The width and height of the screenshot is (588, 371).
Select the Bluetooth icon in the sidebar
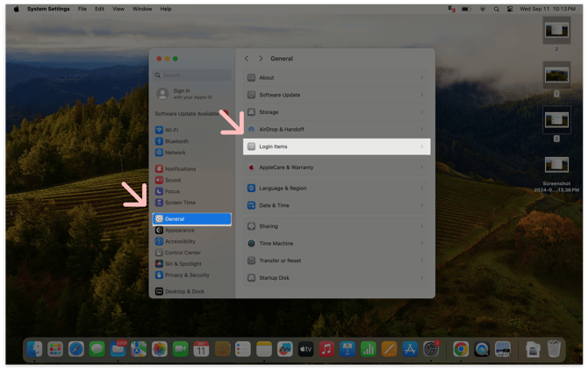click(x=159, y=141)
